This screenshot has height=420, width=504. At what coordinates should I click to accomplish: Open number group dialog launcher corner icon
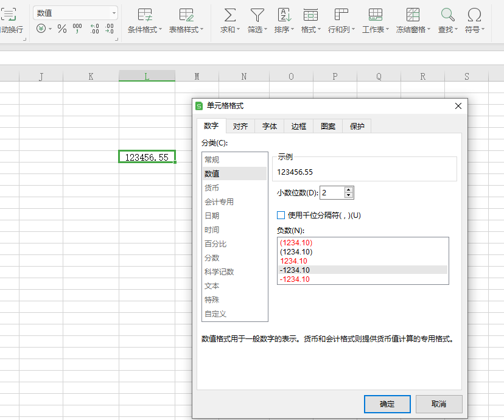tap(116, 39)
